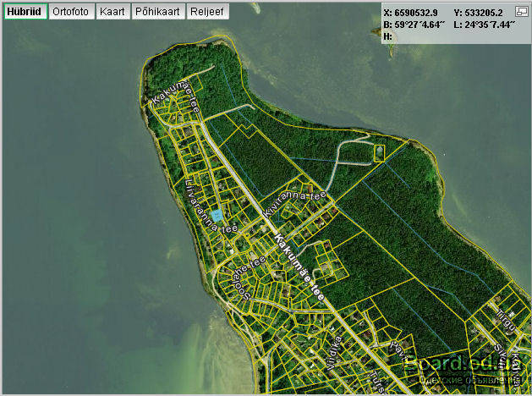Click the Y coordinate value 533205.2

coord(483,14)
